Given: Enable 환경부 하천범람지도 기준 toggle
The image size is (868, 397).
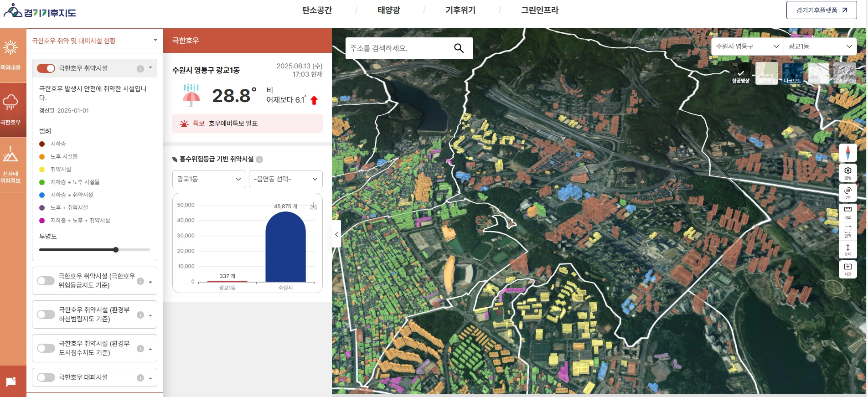Looking at the screenshot, I should [46, 315].
